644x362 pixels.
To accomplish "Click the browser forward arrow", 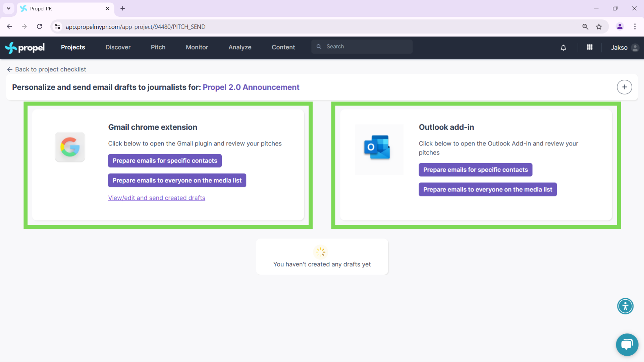I will coord(24,26).
